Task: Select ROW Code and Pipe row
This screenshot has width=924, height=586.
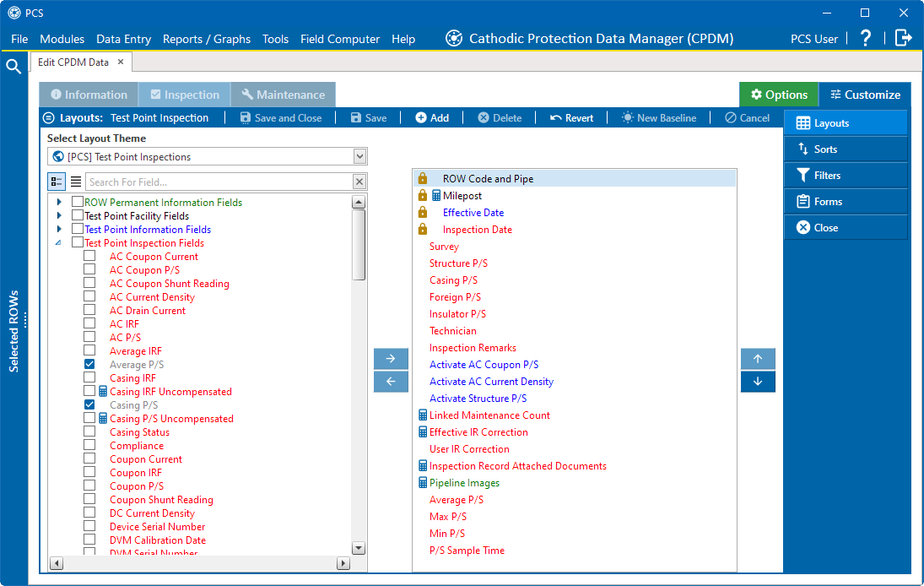Action: 575,179
